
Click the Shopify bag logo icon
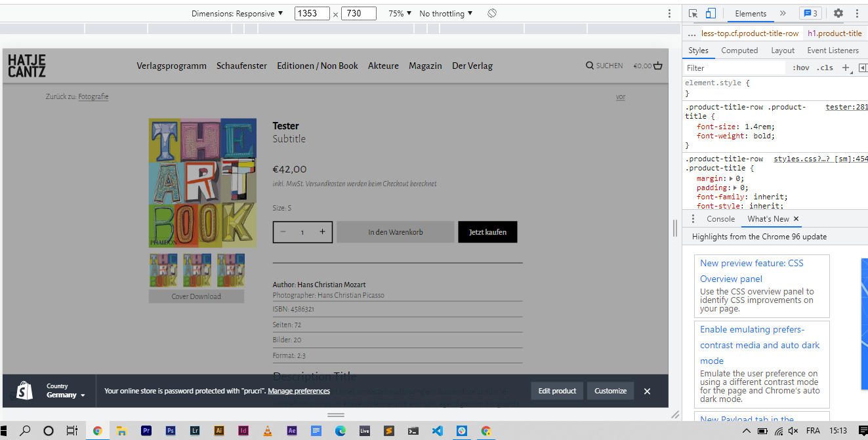(24, 391)
